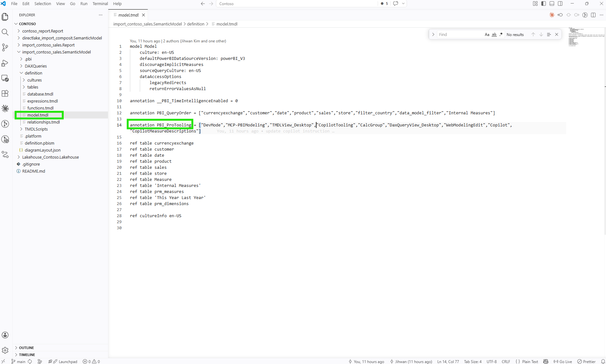Open Customize Layout icon in title bar
The width and height of the screenshot is (606, 364).
(535, 4)
